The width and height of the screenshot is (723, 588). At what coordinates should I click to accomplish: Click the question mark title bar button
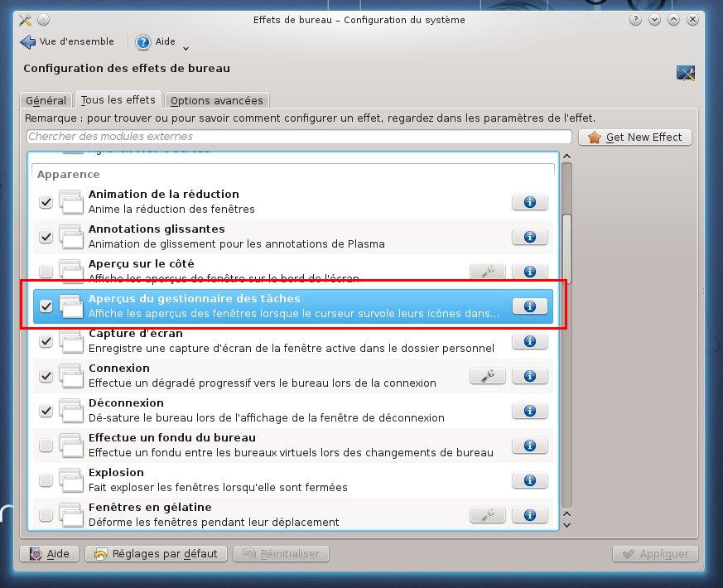point(635,20)
